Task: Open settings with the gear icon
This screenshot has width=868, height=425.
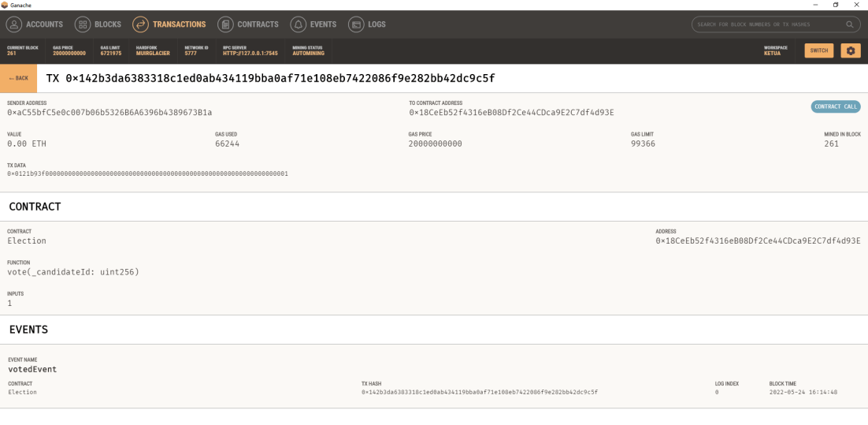Action: click(850, 50)
